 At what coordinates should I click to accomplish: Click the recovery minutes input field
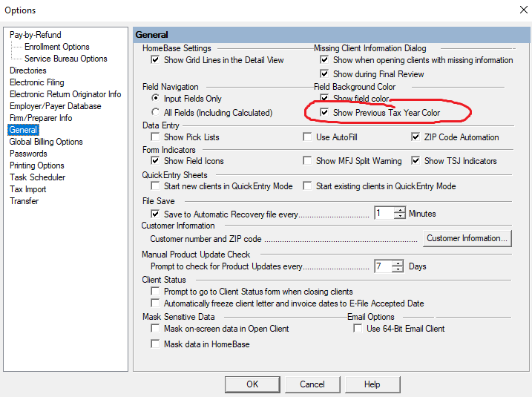click(383, 214)
